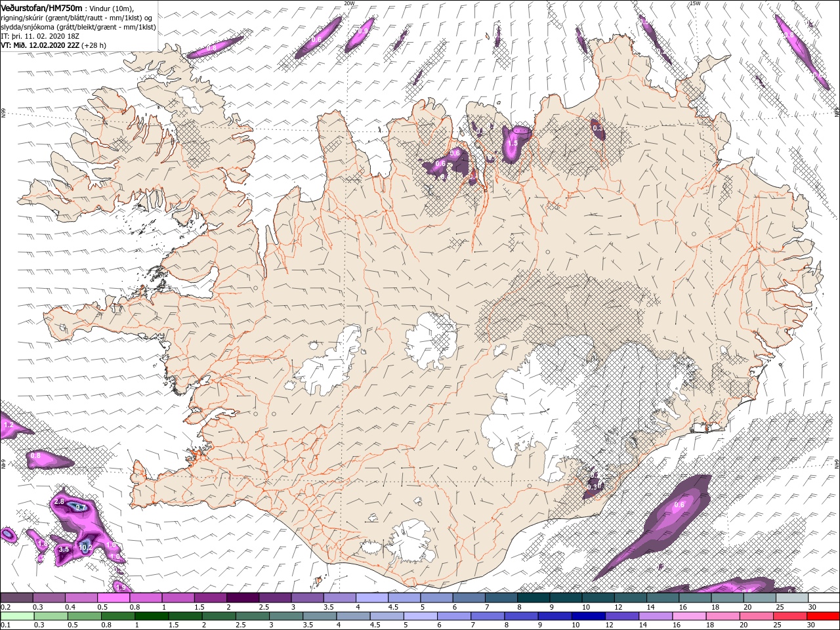The height and width of the screenshot is (630, 840).
Task: Click the 0.2 label on the upper legend row
Action: [5, 608]
